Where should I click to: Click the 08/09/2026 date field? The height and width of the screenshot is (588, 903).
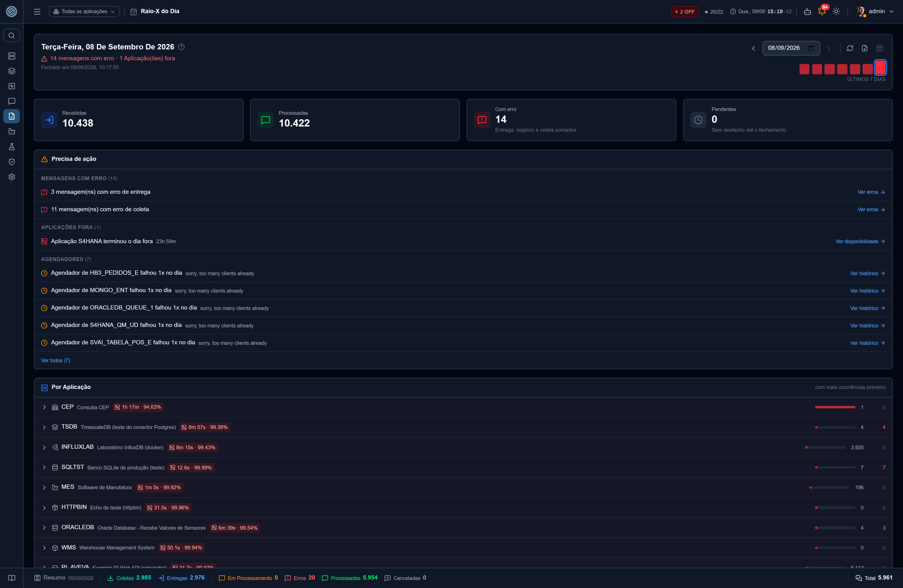[x=791, y=48]
